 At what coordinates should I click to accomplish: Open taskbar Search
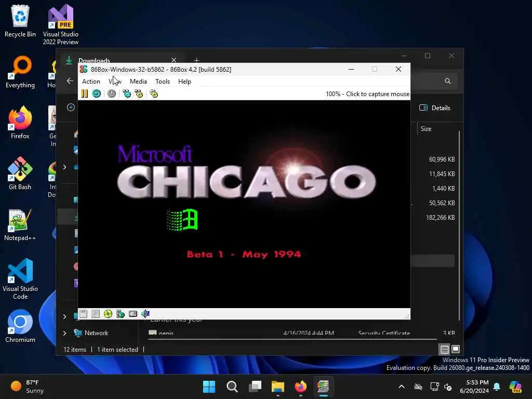tap(232, 387)
